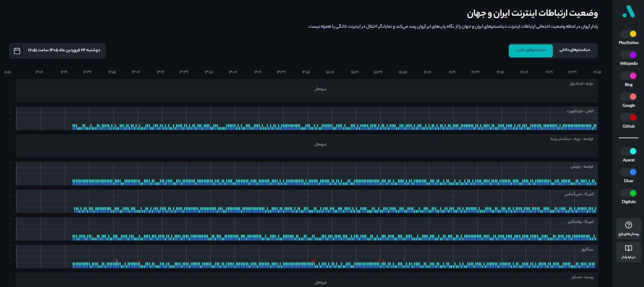The image size is (644, 287).
Task: Click the pink bar in Singapore row
Action: (x=117, y=261)
